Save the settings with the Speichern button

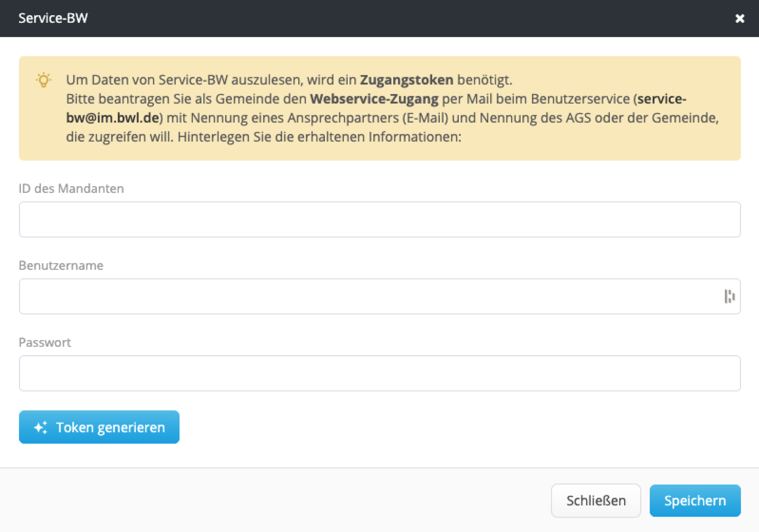click(x=695, y=501)
